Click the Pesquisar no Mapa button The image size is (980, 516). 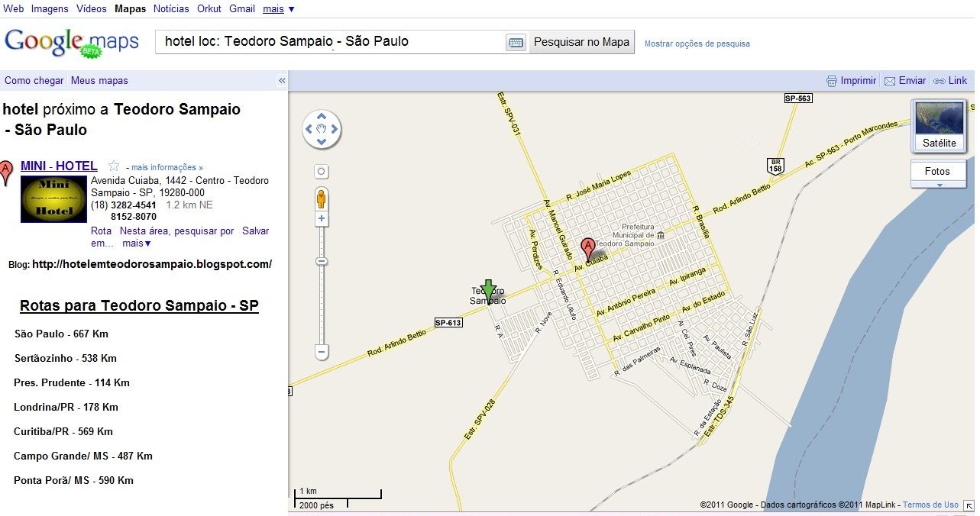point(582,42)
